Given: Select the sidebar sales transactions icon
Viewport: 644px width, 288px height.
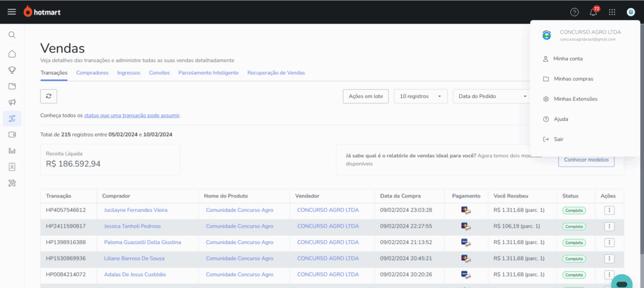Looking at the screenshot, I should (x=12, y=118).
